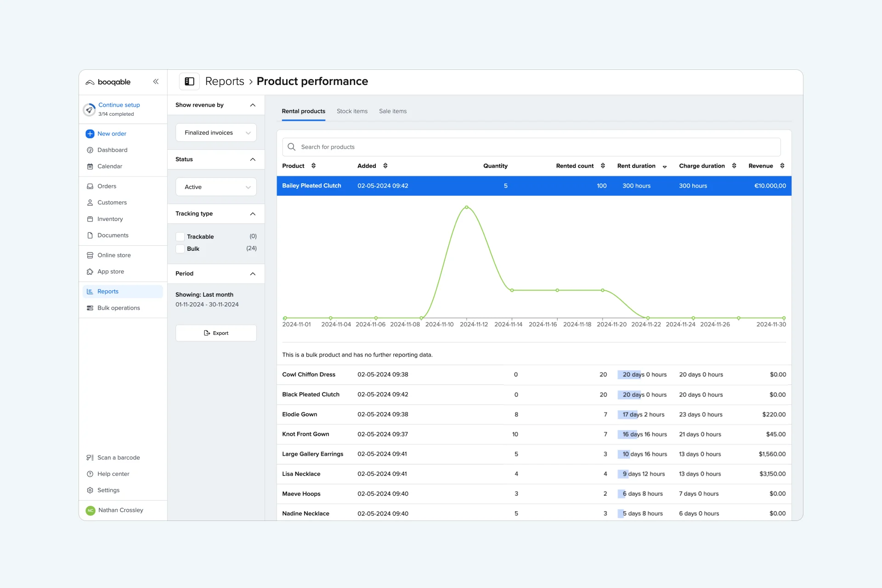Select the Lisa Necklace row
This screenshot has width=882, height=588.
point(534,474)
